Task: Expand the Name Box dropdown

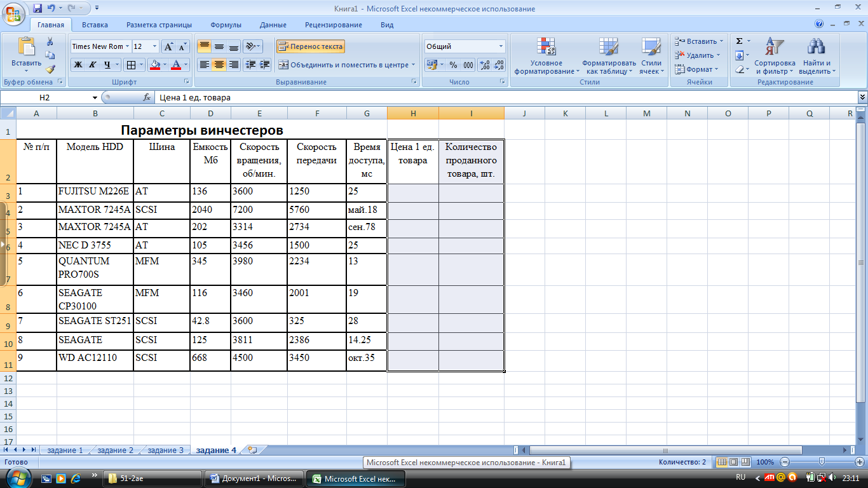Action: [x=95, y=97]
